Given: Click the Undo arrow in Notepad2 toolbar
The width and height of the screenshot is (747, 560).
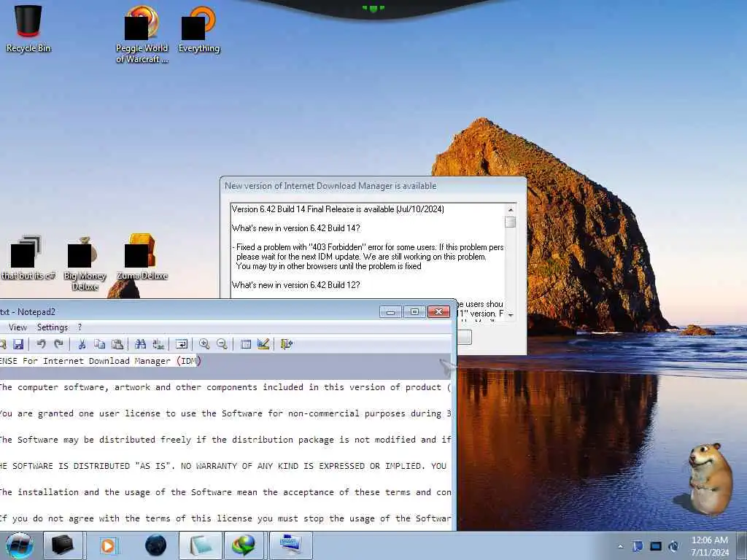Looking at the screenshot, I should pos(41,344).
